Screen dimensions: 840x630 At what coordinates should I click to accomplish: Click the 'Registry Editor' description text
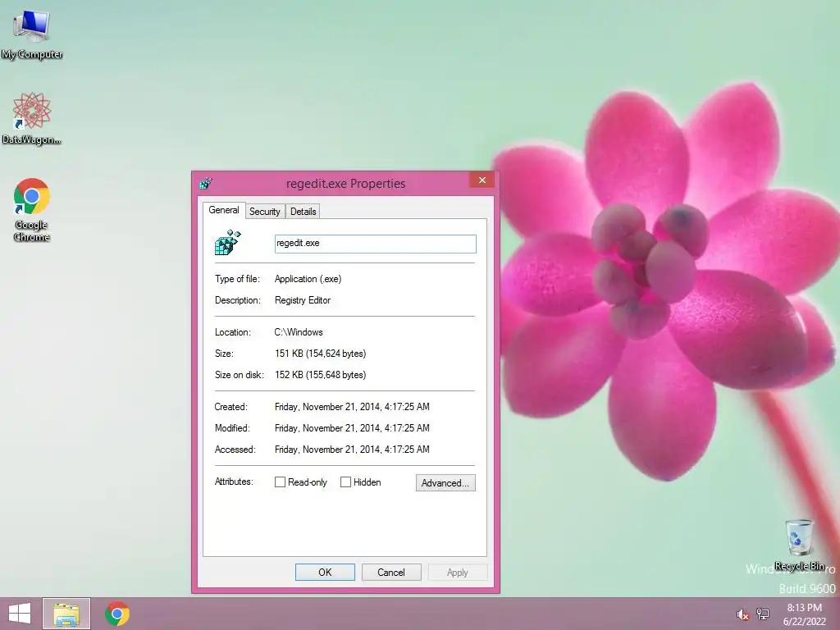(x=303, y=300)
